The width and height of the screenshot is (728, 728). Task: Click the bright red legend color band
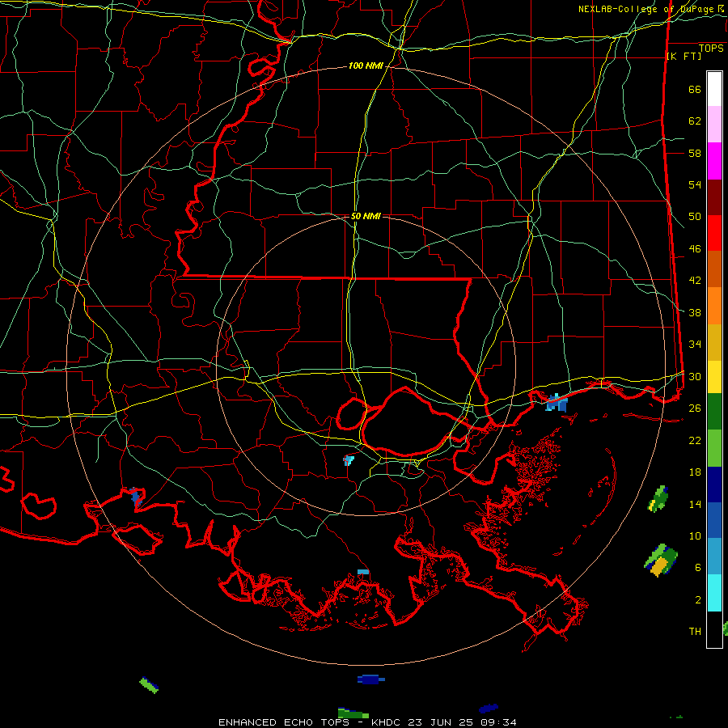click(x=714, y=233)
